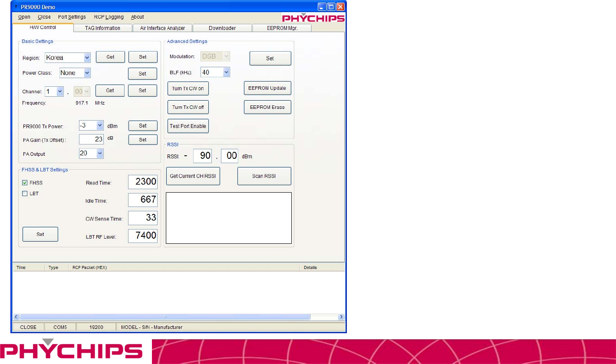The height and width of the screenshot is (364, 616).
Task: Click the RCP Packet (HEX) column header
Action: coord(184,267)
